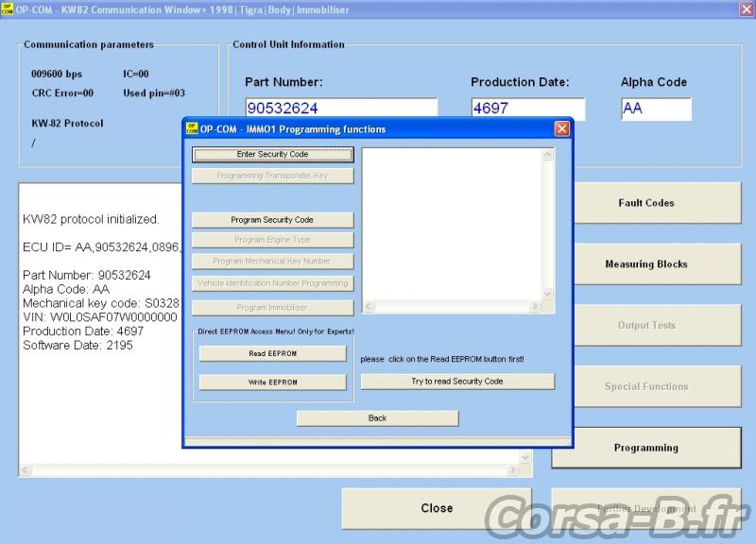Read EEPROM from the immobiliser

tap(273, 353)
